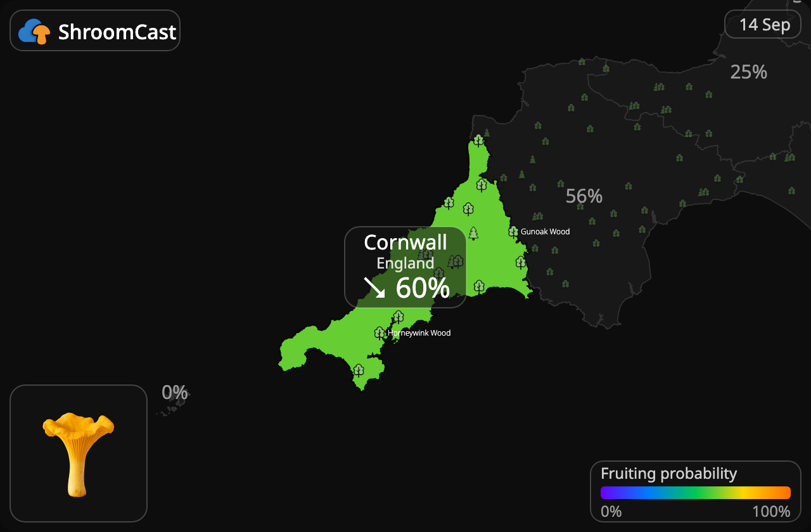Select the tree icon beside Horneywink Wood
The width and height of the screenshot is (811, 532).
coord(380,332)
